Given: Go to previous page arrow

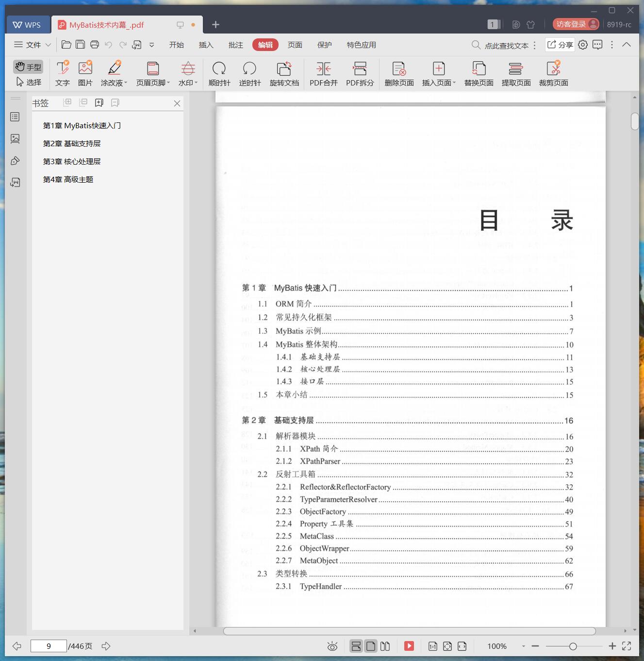Looking at the screenshot, I should pos(17,646).
